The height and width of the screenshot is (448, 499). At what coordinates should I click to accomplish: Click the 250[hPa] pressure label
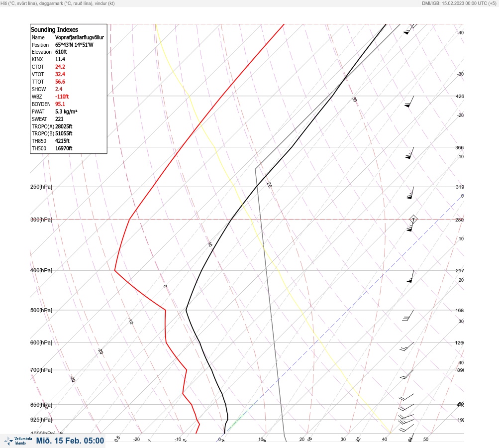pos(41,187)
